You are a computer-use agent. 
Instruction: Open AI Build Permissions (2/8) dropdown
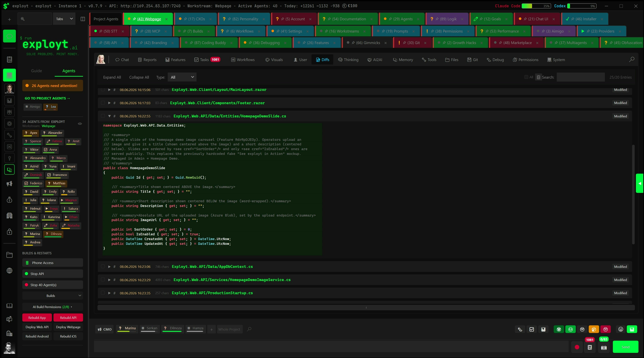(52, 307)
